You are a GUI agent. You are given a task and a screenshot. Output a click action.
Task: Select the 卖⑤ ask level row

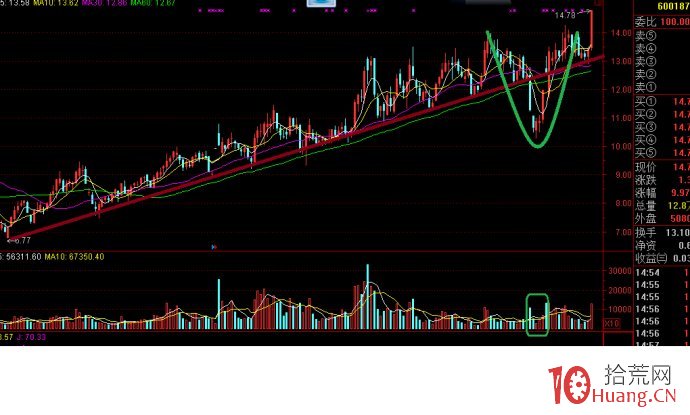(662, 35)
